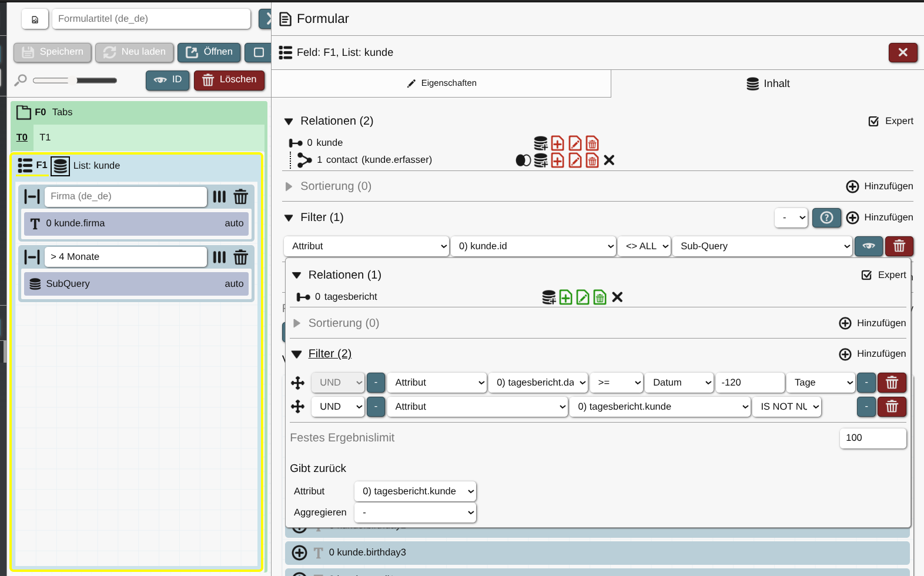Toggle the top Expert checkbox in Relationen
Viewport: 924px width, 576px height.
tap(873, 121)
